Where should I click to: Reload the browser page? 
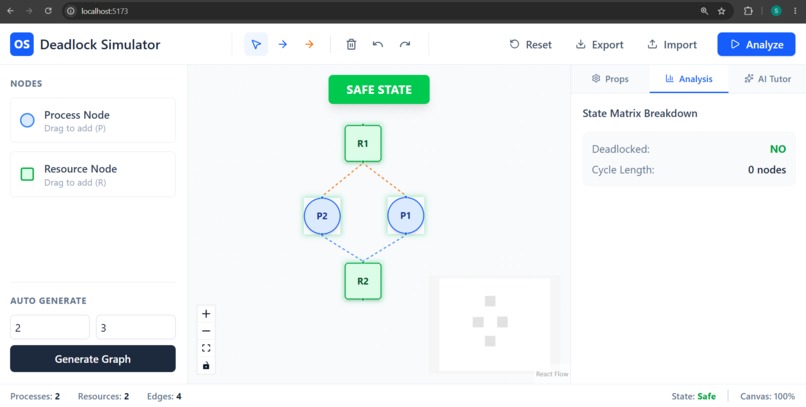(48, 11)
